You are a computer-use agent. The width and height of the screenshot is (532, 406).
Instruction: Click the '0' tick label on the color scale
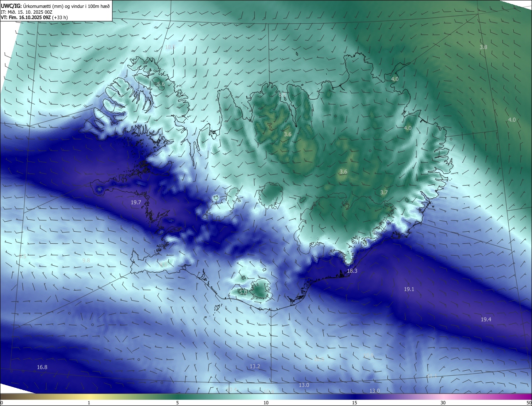pos(2,403)
